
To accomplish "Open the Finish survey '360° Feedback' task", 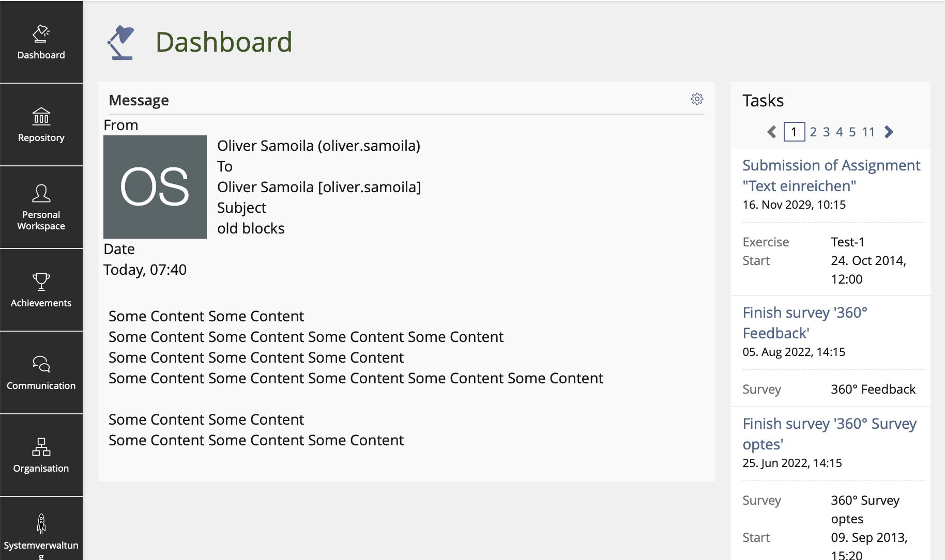I will 805,323.
